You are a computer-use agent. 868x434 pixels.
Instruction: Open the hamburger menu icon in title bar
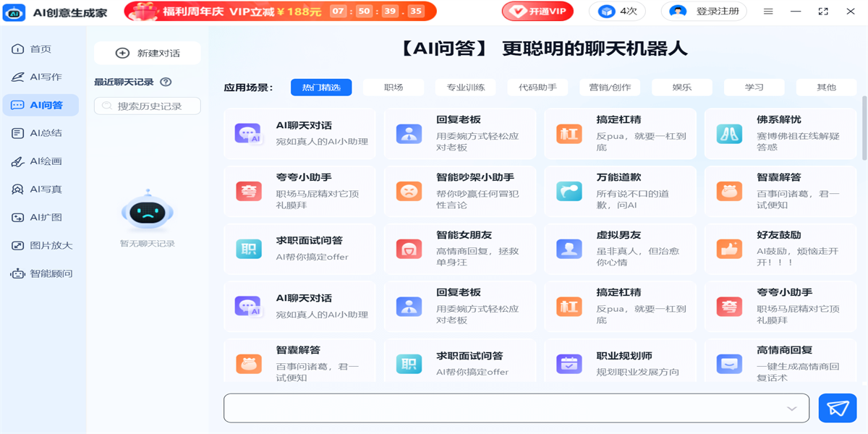click(768, 12)
